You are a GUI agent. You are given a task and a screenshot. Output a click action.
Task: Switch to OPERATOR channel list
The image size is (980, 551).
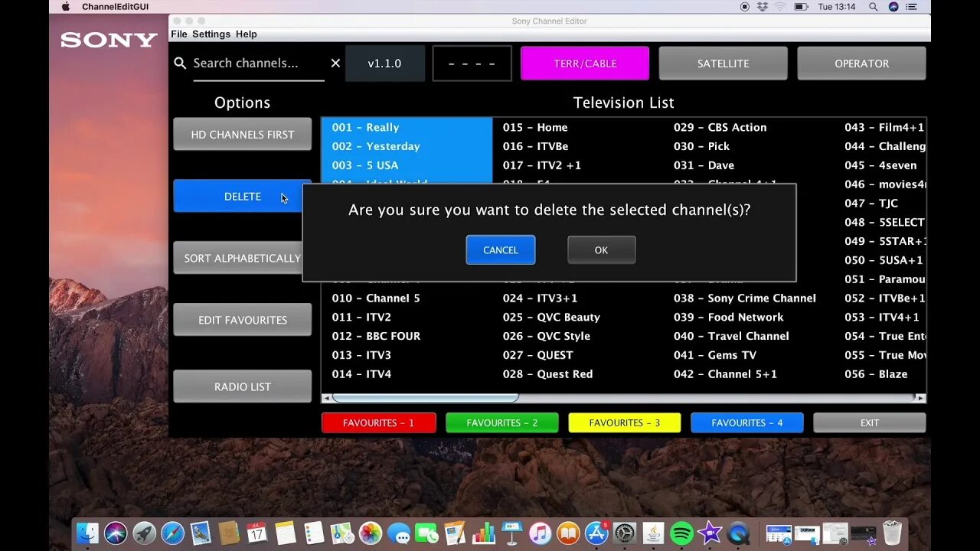pos(861,64)
